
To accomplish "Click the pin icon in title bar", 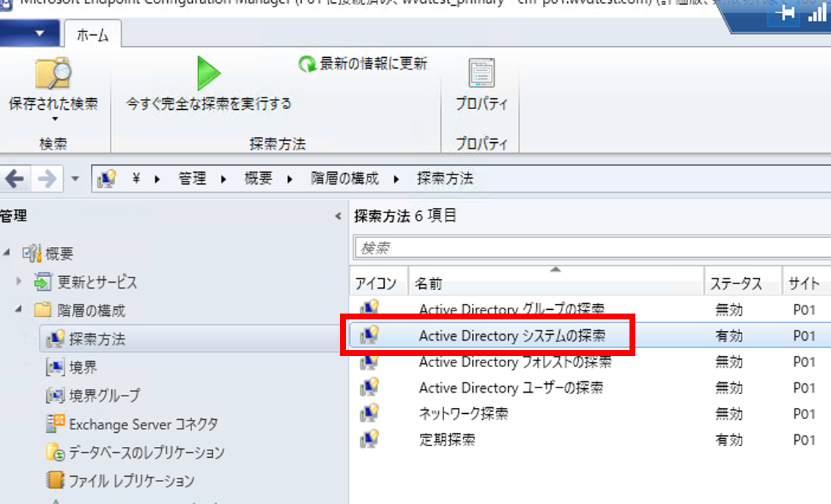I will pyautogui.click(x=785, y=12).
